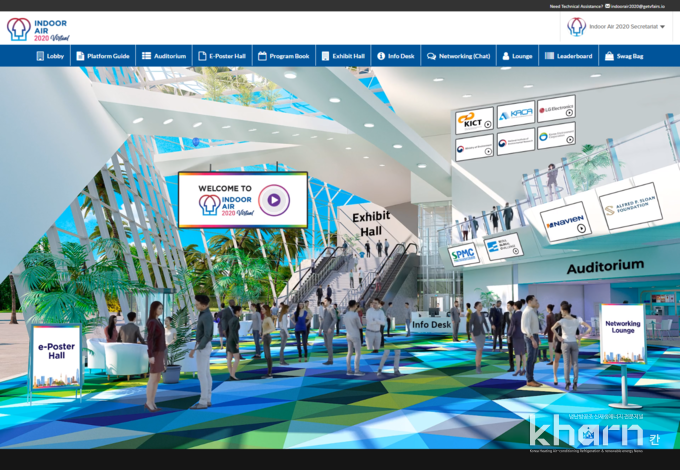Open the Info Desk nav item
This screenshot has height=470, width=680.
click(x=396, y=56)
